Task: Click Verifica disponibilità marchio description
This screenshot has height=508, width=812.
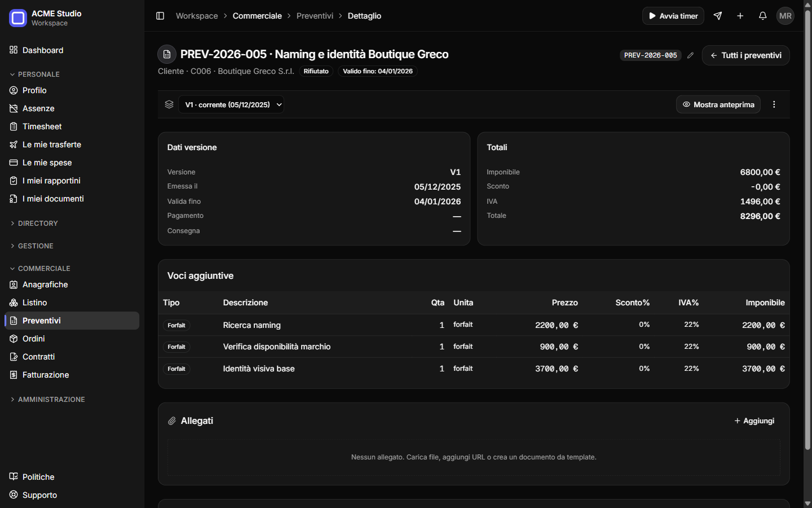Action: pos(277,347)
